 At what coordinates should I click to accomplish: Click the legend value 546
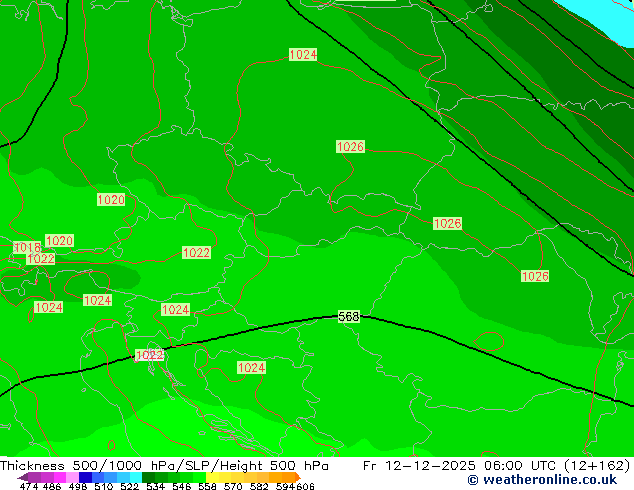point(182,486)
